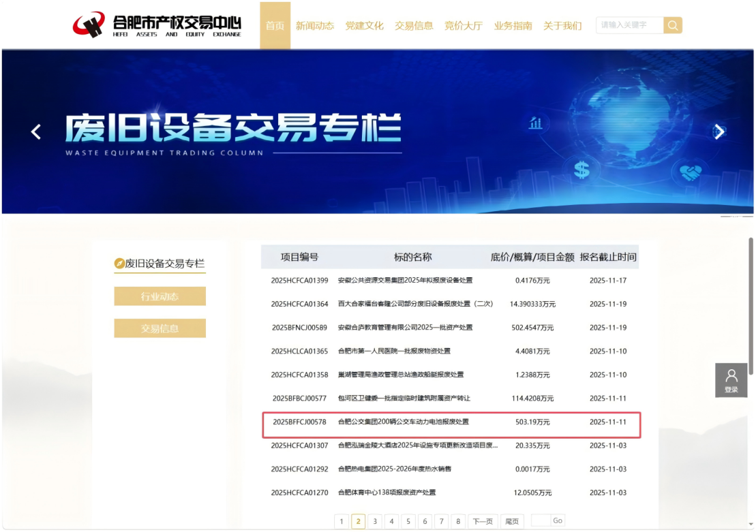
Task: Jump to last page with 尾页
Action: tap(511, 521)
